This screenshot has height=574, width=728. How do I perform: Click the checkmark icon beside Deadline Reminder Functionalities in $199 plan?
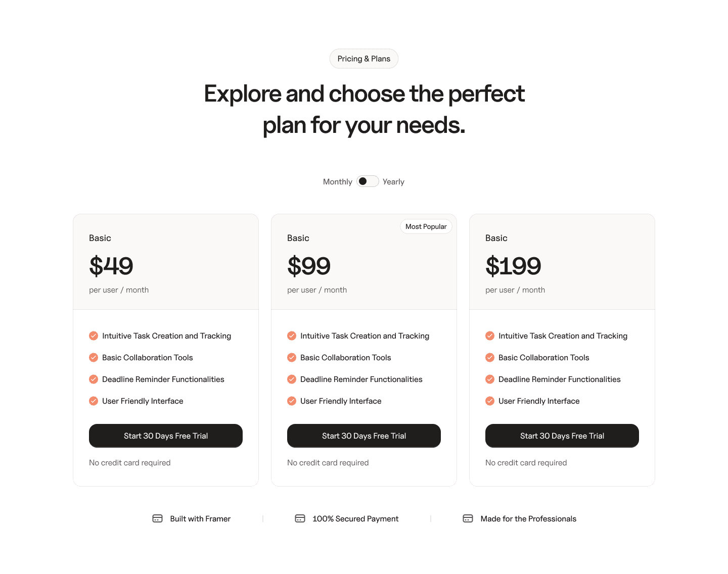[490, 379]
